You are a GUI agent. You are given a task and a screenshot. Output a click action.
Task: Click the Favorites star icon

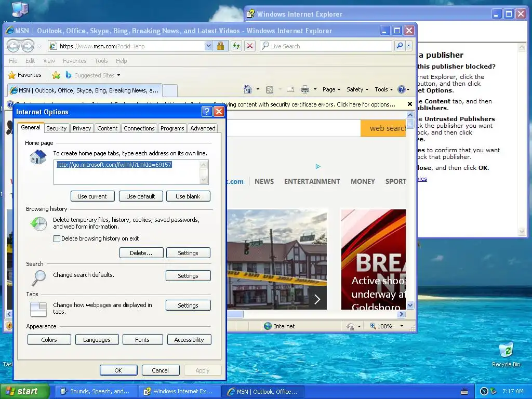pyautogui.click(x=12, y=75)
